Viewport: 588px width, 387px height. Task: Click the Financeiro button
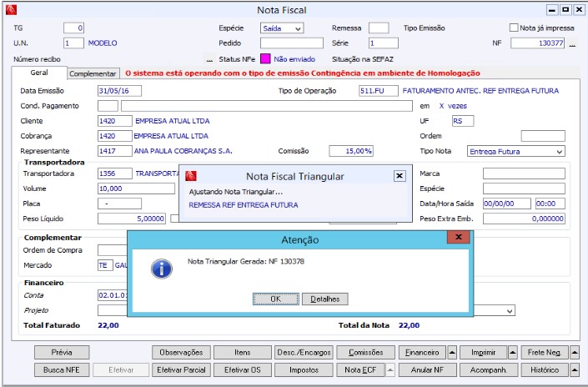coord(422,353)
